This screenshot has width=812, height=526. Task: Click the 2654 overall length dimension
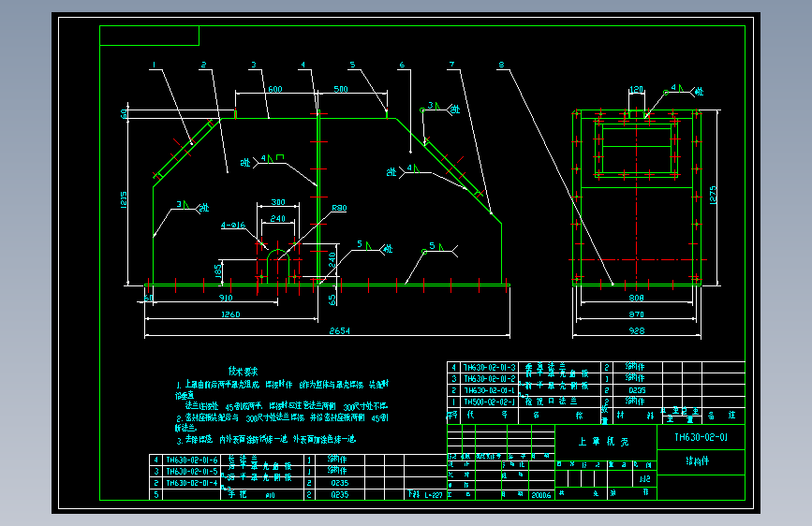tap(339, 330)
